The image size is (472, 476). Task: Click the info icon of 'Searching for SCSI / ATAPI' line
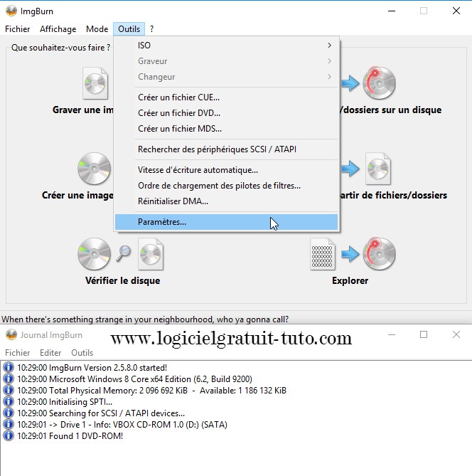tap(9, 413)
